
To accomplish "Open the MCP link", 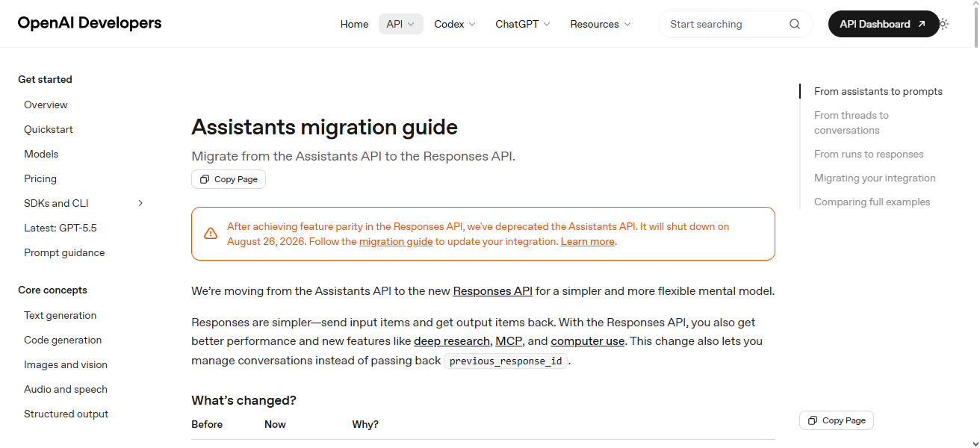I will pyautogui.click(x=509, y=341).
